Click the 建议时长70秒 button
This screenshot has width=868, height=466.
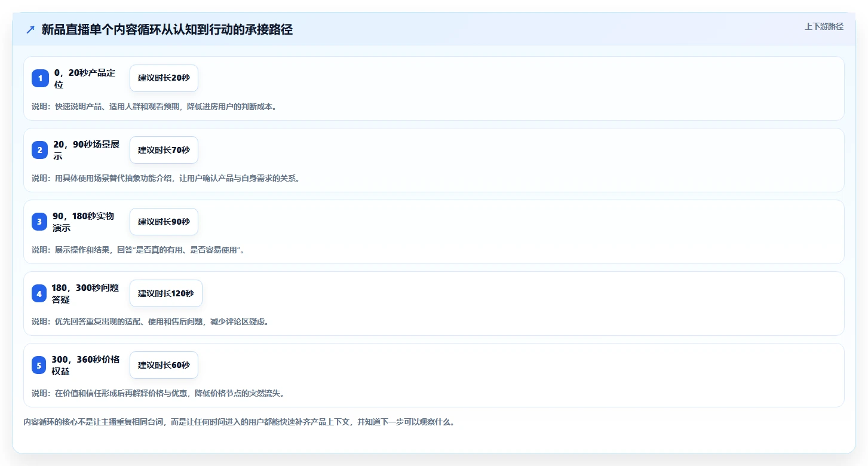pos(164,150)
